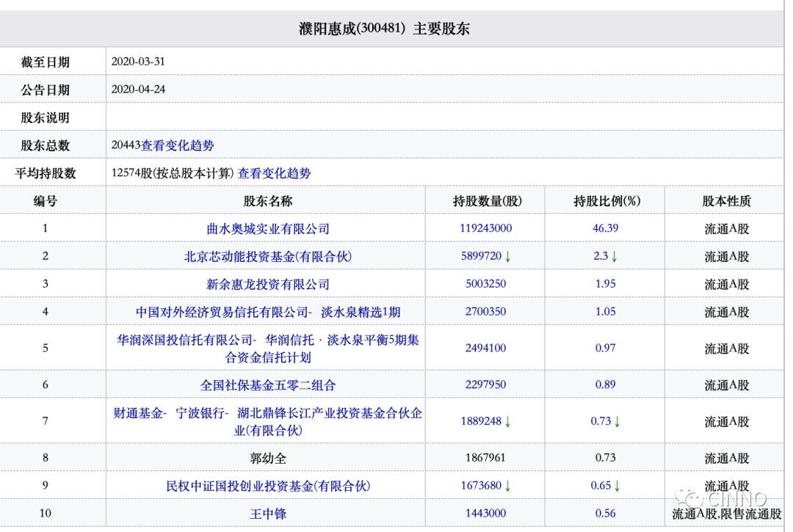Image resolution: width=793 pixels, height=532 pixels.
Task: Select 流通A股 in the 郭幼全 row
Action: point(727,459)
